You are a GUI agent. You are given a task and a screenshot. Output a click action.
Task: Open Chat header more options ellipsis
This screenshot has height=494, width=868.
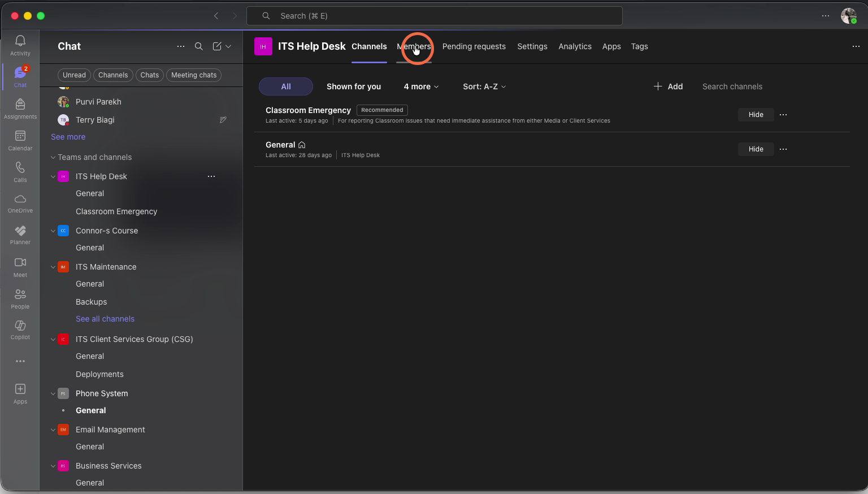(x=181, y=46)
